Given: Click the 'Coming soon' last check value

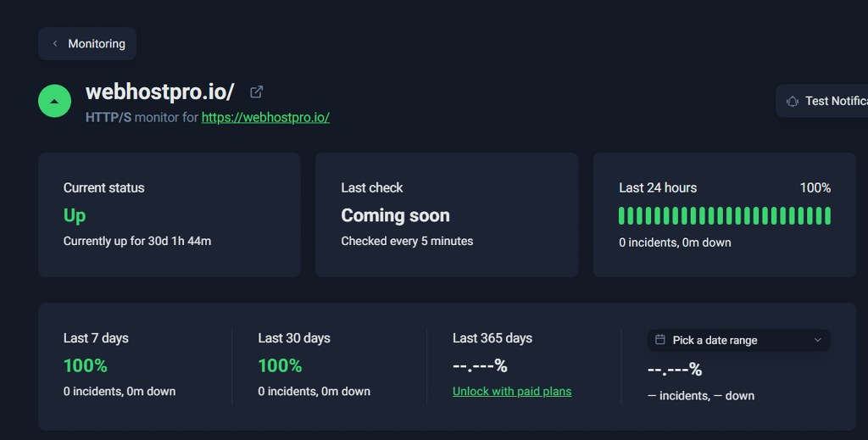Looking at the screenshot, I should point(395,215).
